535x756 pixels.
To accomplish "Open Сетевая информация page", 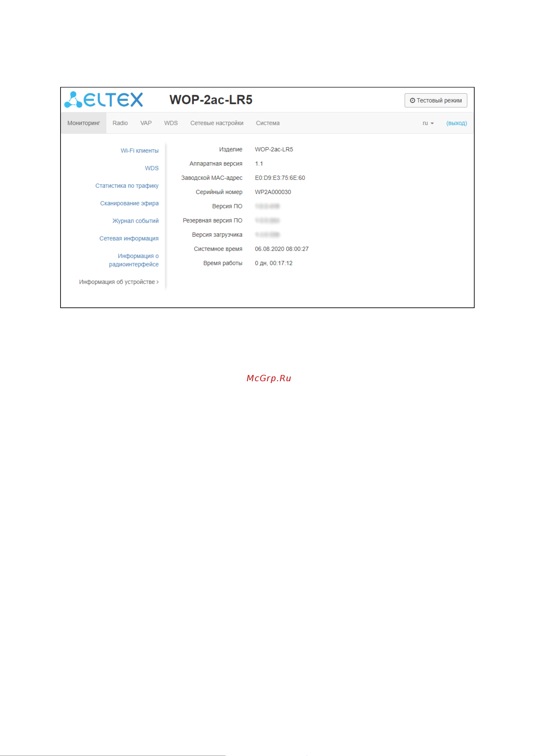I will 129,238.
